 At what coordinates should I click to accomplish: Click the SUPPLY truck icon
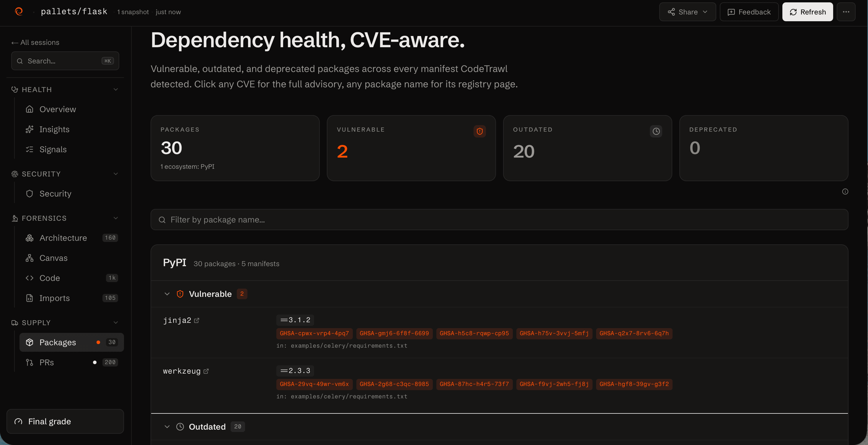tap(14, 323)
